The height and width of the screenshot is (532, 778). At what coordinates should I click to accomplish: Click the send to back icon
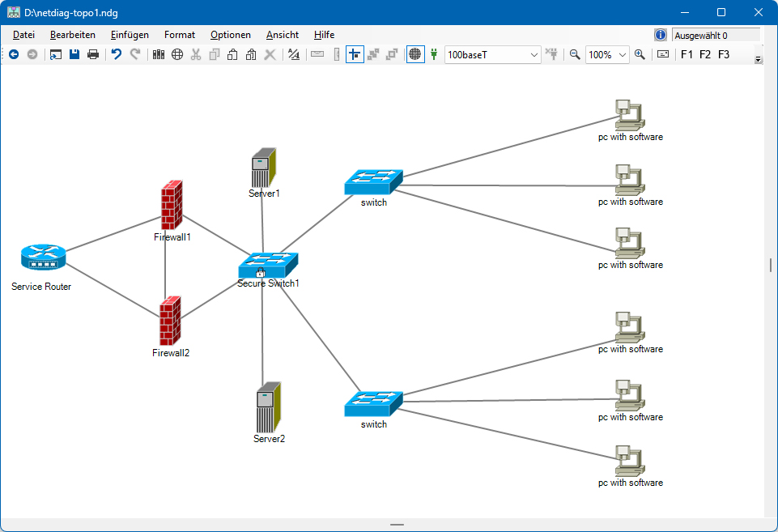click(x=392, y=54)
